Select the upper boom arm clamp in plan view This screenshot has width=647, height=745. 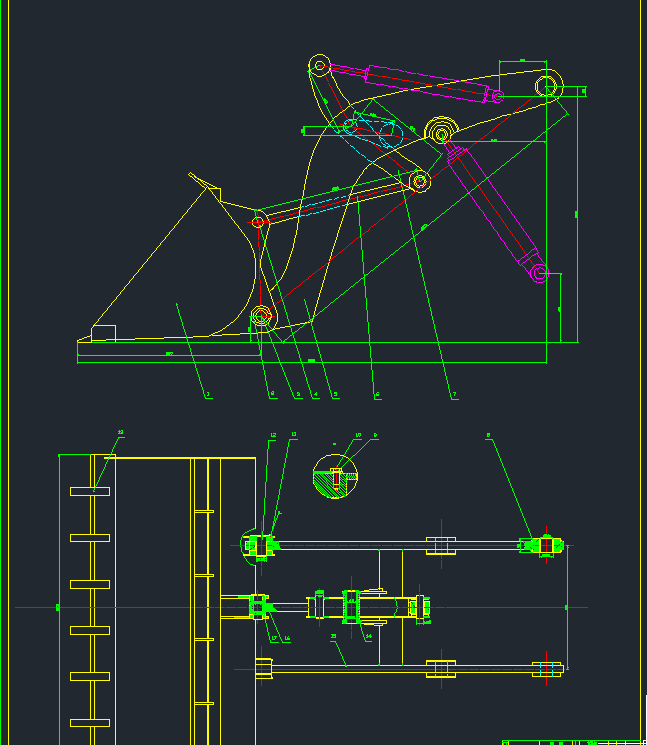(441, 546)
